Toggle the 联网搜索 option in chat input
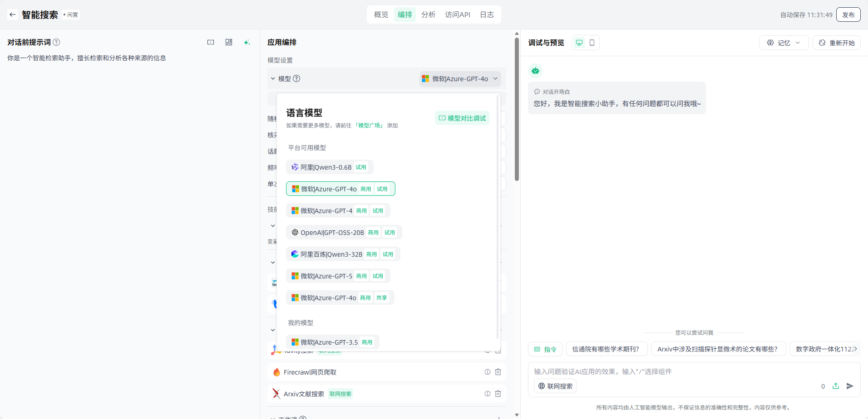868x419 pixels. tap(555, 386)
